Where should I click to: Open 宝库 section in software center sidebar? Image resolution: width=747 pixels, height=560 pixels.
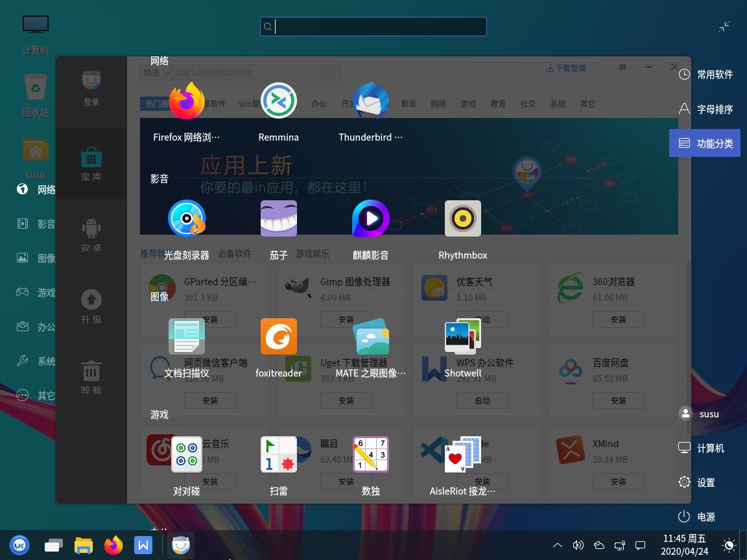click(91, 164)
